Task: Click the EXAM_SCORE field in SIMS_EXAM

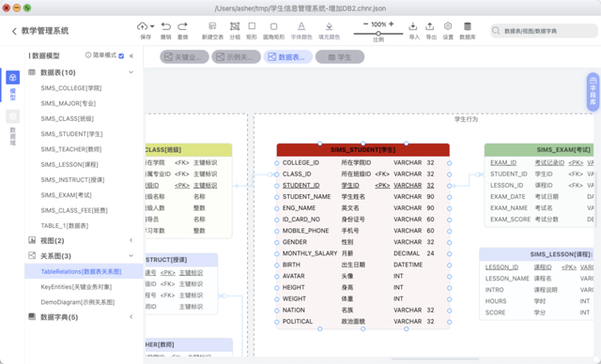Action: 510,220
